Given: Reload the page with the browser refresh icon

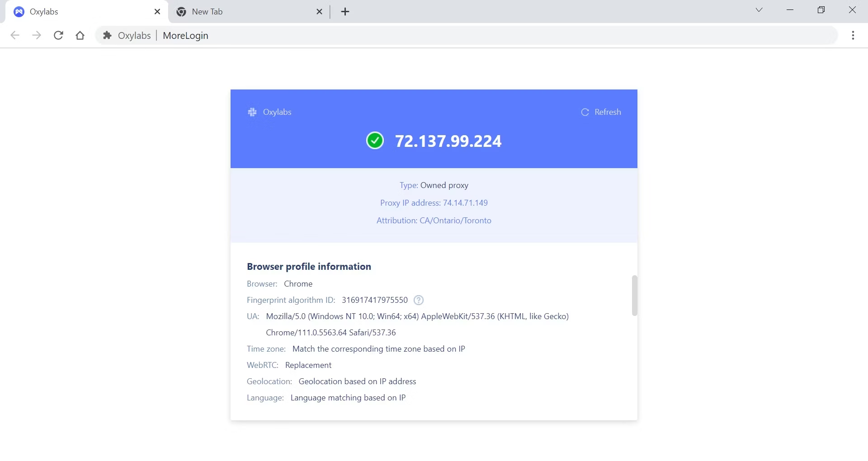Looking at the screenshot, I should (58, 35).
